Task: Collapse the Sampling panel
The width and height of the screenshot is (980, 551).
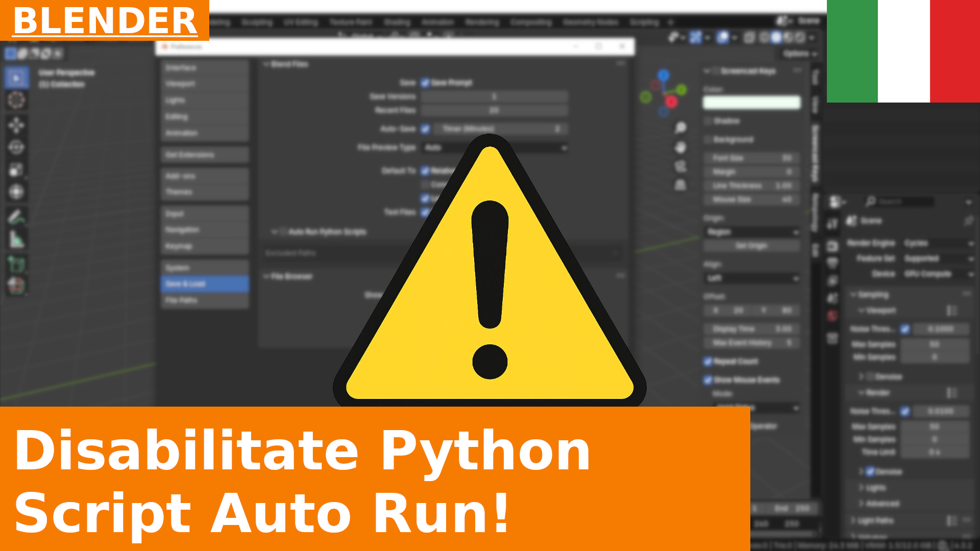Action: pyautogui.click(x=853, y=295)
